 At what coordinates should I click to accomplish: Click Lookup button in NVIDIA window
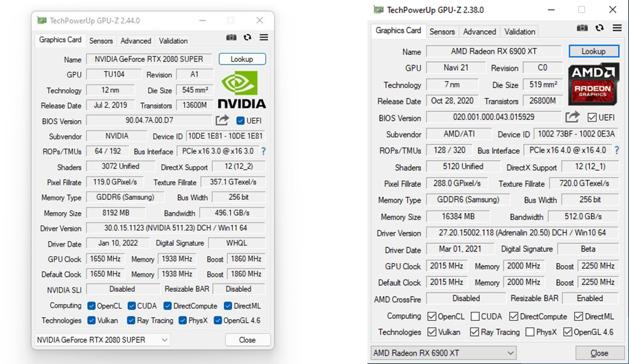point(242,59)
